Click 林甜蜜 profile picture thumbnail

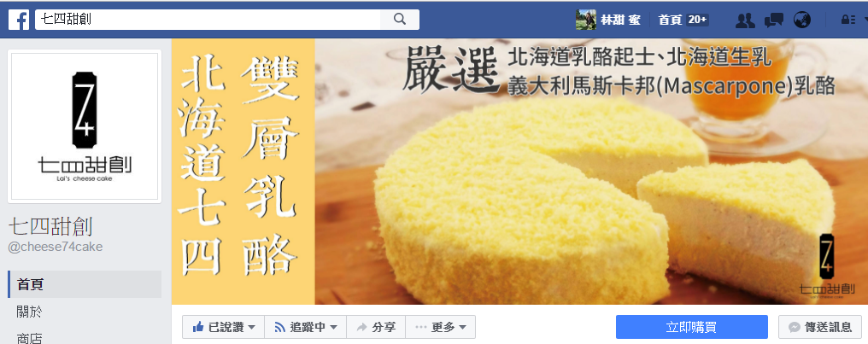(586, 20)
